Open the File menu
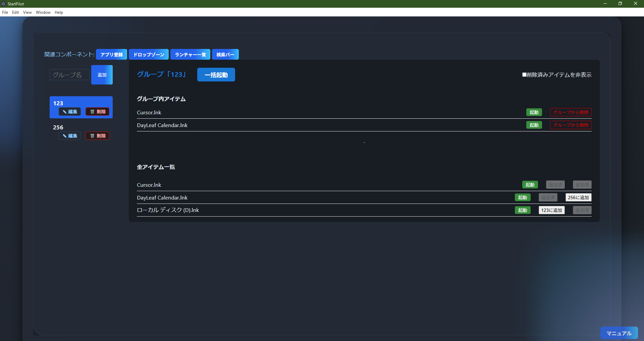 click(x=5, y=12)
